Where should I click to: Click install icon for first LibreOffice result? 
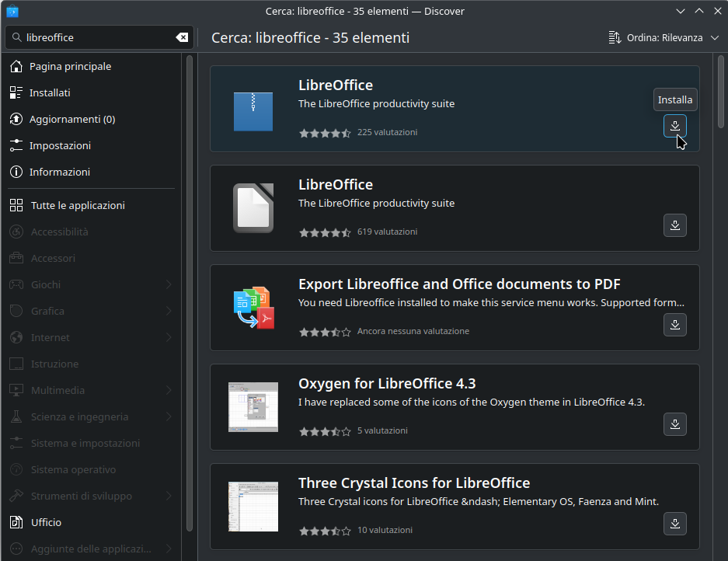point(674,126)
